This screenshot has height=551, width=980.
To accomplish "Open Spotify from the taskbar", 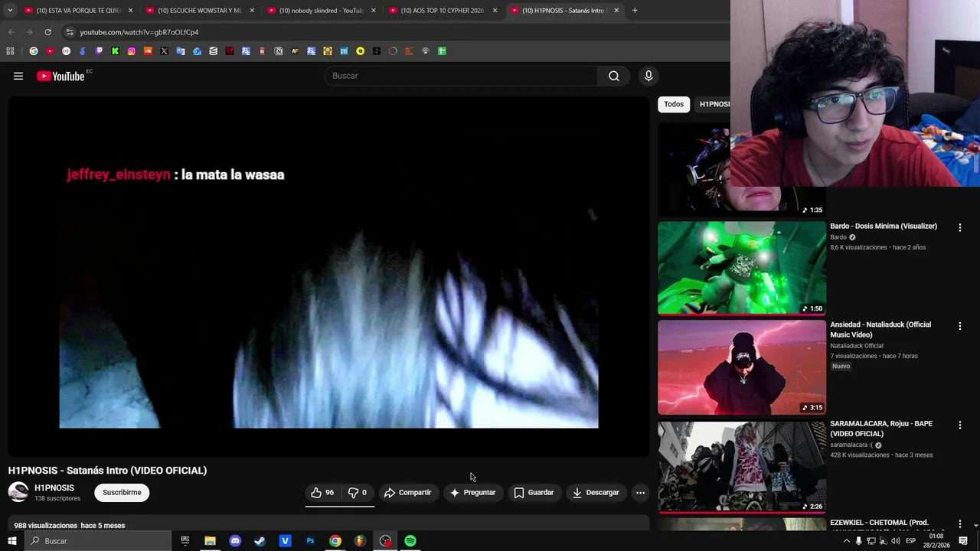I will click(x=410, y=541).
